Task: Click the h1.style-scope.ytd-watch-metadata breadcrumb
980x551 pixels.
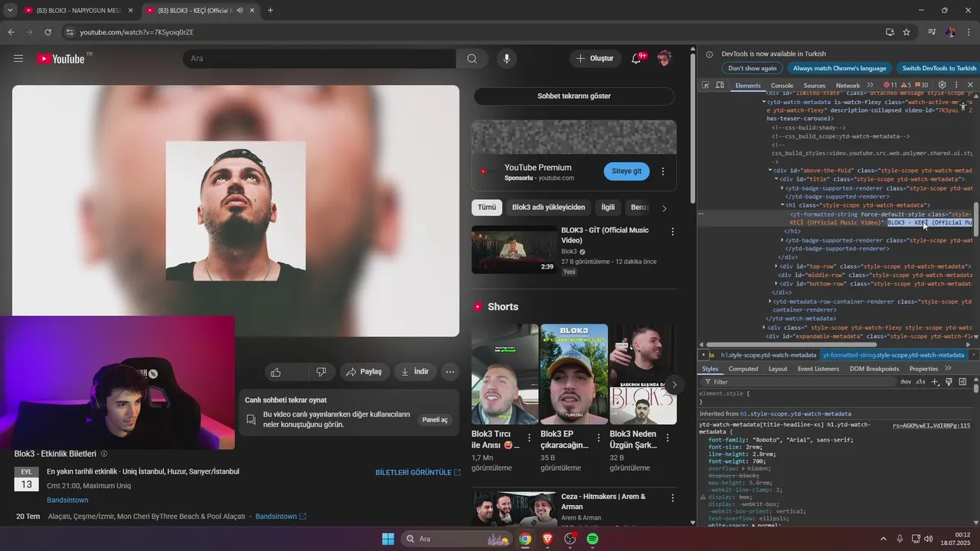Action: click(x=769, y=355)
